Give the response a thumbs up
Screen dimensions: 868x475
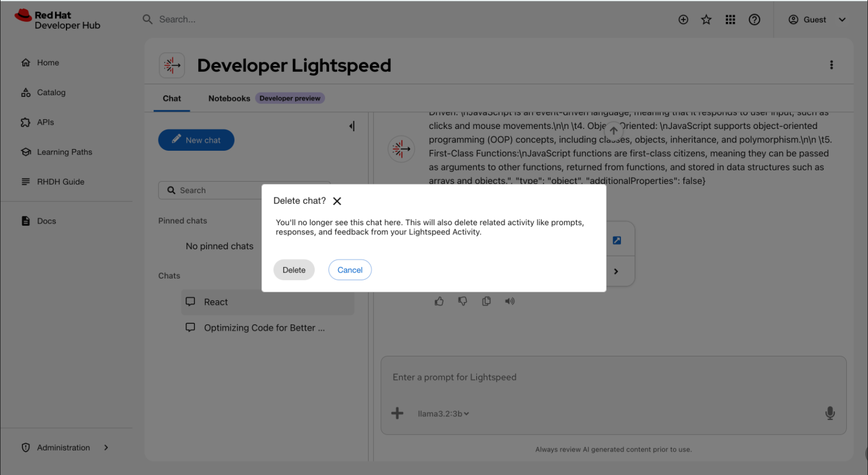[x=439, y=301]
